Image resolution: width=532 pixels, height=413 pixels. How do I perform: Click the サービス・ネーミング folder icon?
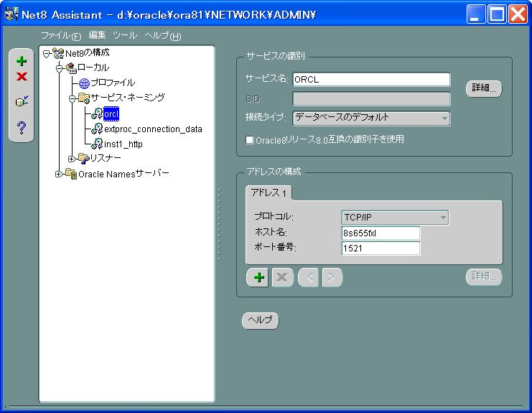(x=84, y=98)
